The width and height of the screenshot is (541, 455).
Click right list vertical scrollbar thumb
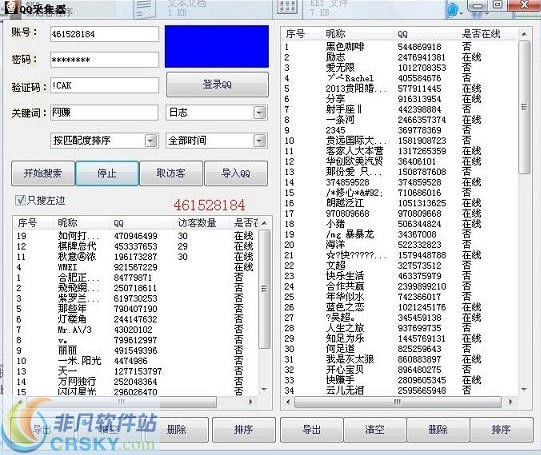(524, 107)
